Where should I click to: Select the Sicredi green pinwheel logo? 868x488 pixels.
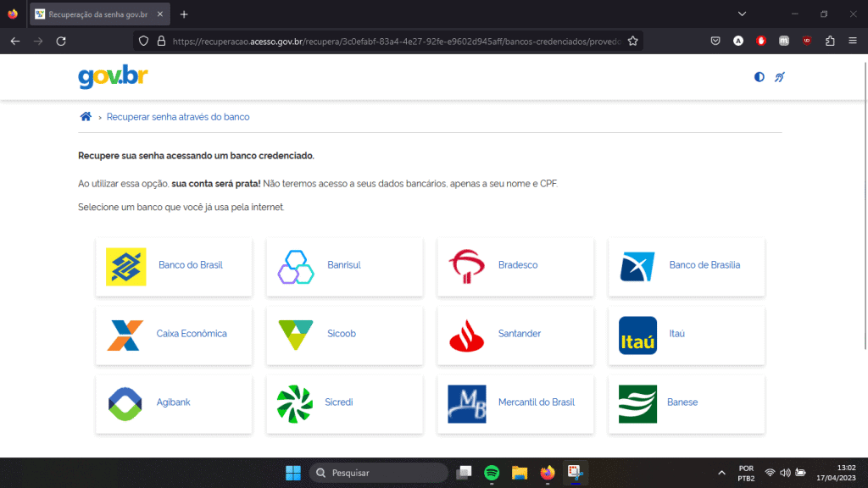(294, 404)
